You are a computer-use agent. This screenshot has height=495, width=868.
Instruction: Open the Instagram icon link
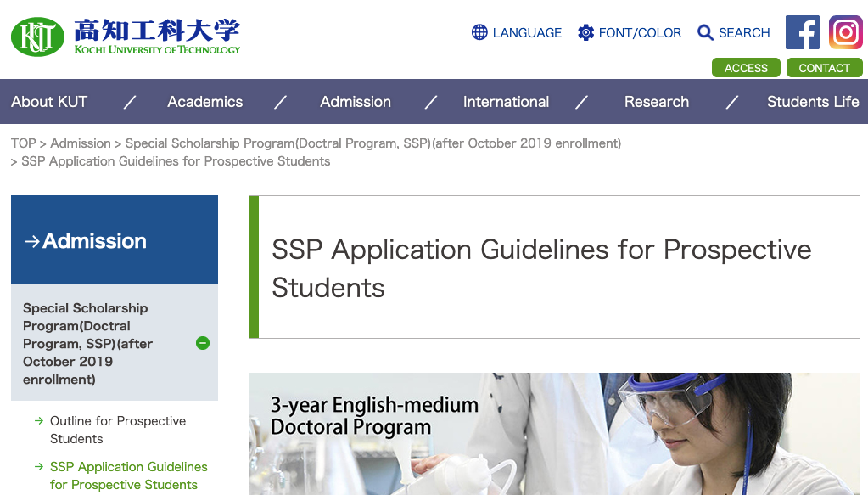pos(845,32)
